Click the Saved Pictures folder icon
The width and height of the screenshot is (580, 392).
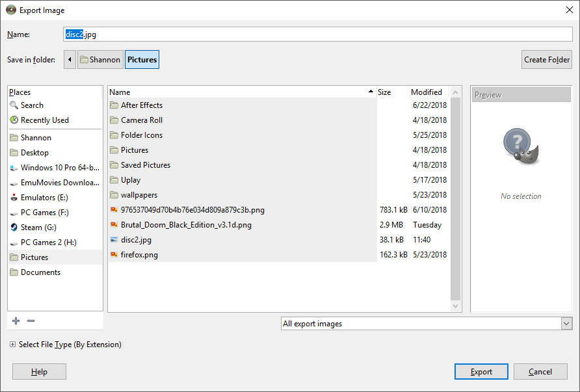(x=114, y=165)
